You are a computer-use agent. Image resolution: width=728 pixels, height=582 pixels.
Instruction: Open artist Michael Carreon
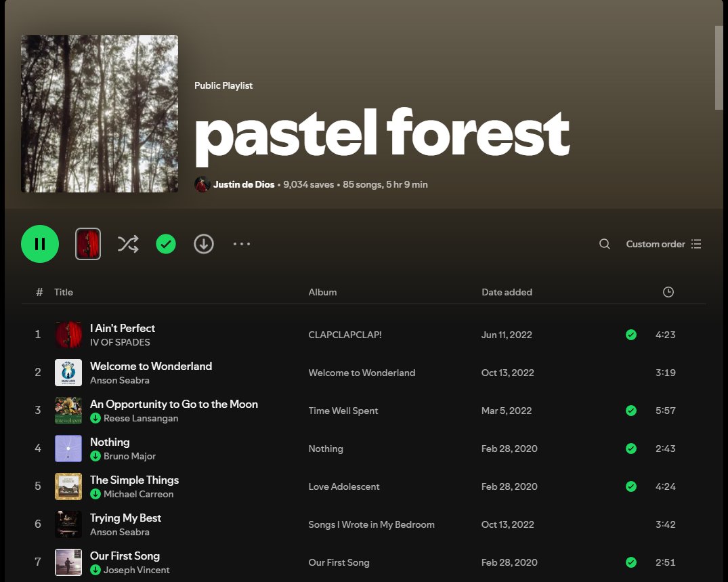(x=138, y=494)
